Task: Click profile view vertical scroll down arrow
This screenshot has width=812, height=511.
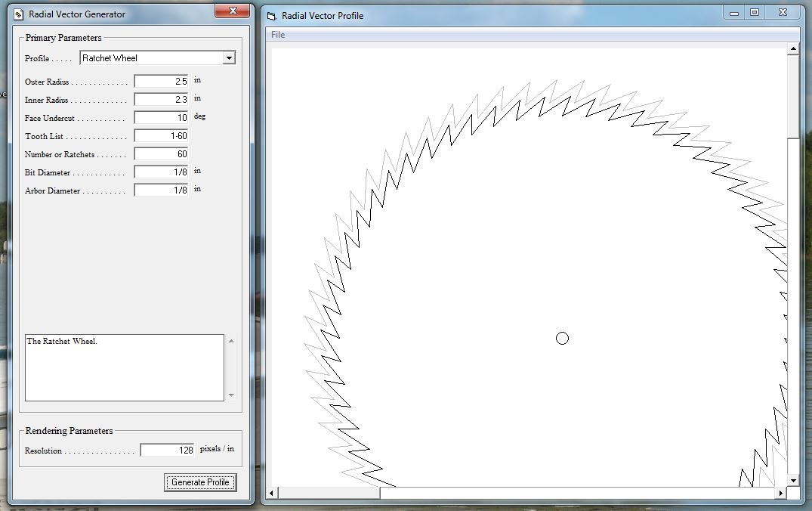Action: pos(793,481)
